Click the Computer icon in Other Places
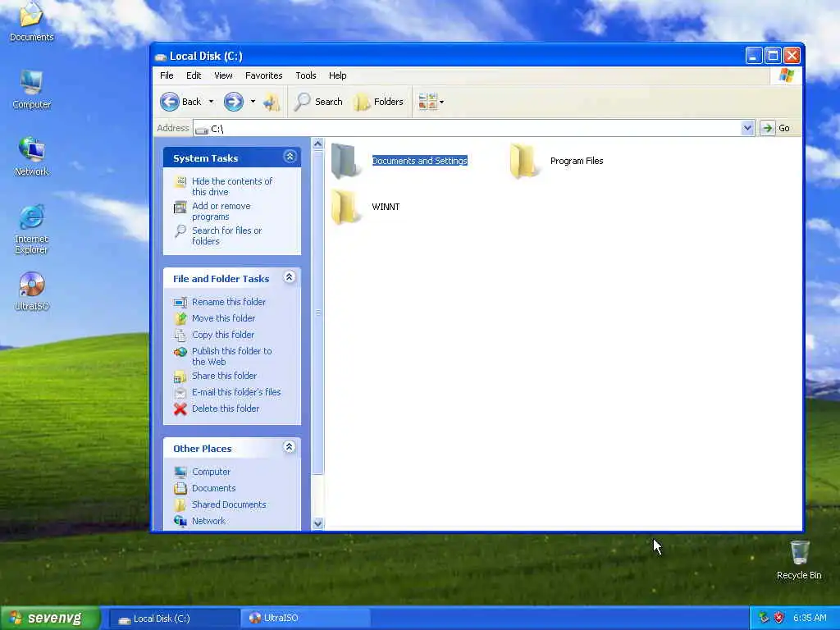The height and width of the screenshot is (630, 840). (x=180, y=472)
